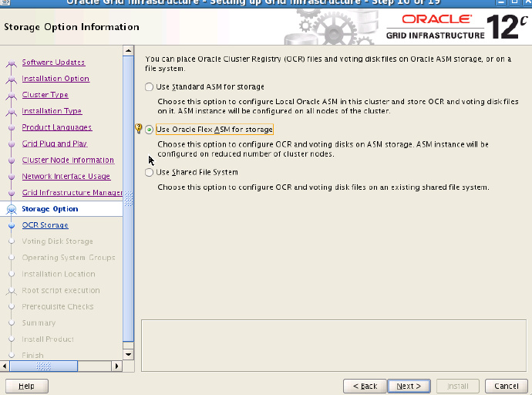Click the title bar window menu icon
The height and width of the screenshot is (395, 532).
[x=5, y=3]
